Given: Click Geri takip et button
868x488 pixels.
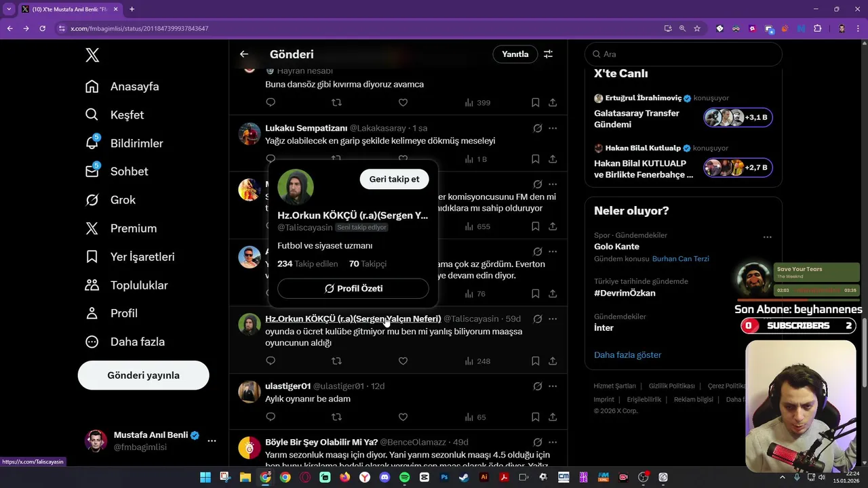Looking at the screenshot, I should (x=394, y=179).
